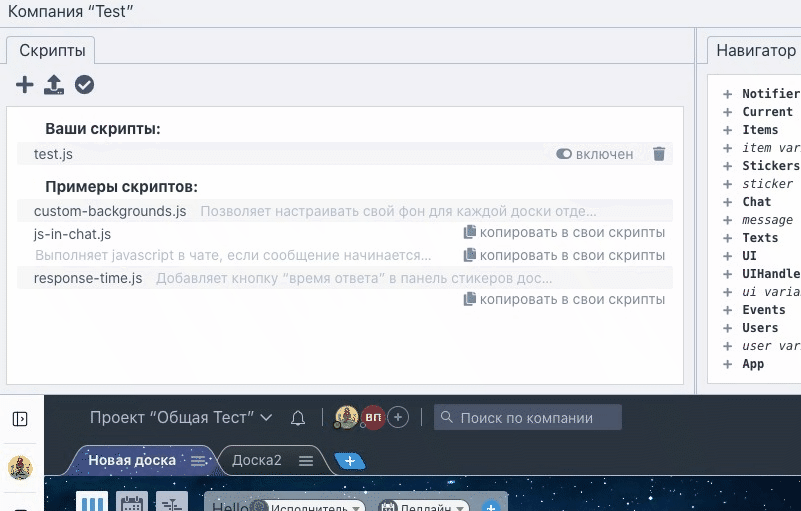Click the red ВП member avatar
The height and width of the screenshot is (511, 801).
point(373,417)
